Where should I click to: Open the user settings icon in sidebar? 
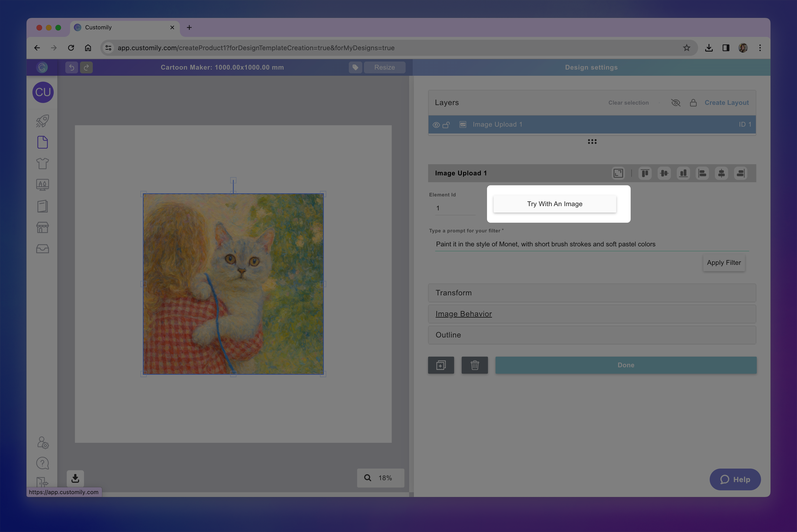tap(43, 443)
